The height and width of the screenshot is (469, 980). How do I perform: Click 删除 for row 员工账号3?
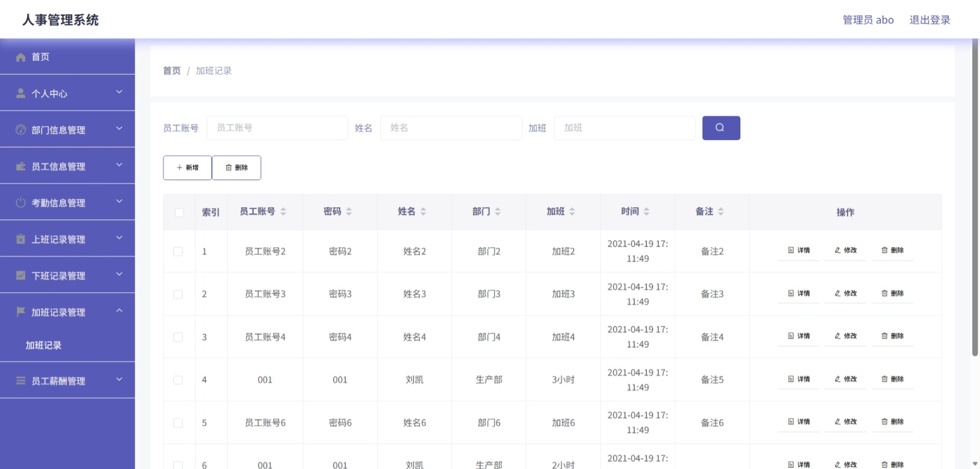tap(892, 293)
